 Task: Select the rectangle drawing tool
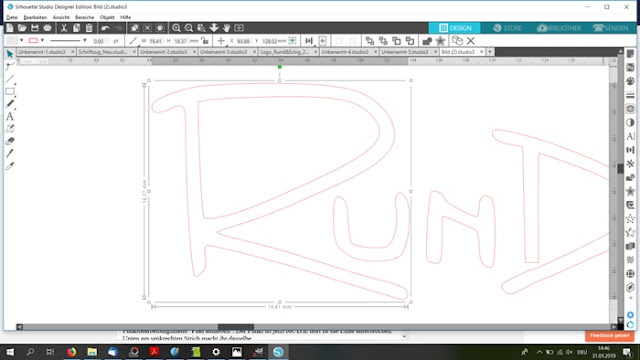10,91
